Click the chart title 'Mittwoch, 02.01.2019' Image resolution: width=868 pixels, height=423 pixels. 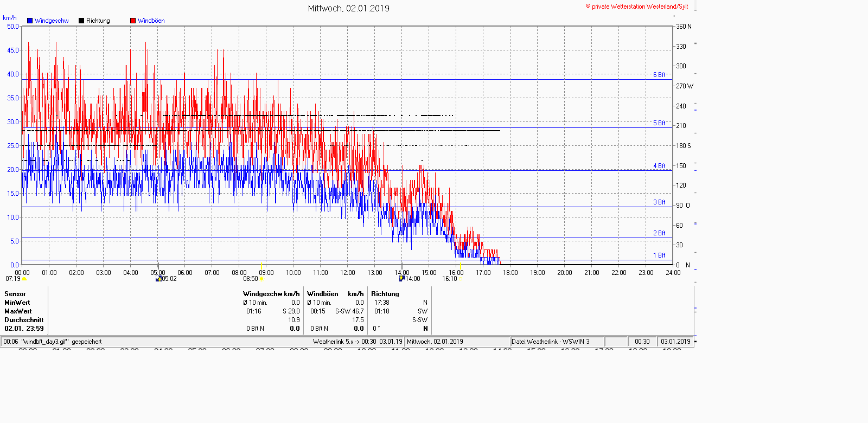pyautogui.click(x=349, y=8)
